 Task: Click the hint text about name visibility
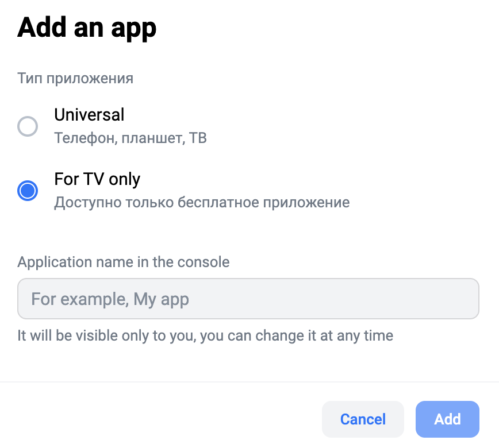click(205, 335)
